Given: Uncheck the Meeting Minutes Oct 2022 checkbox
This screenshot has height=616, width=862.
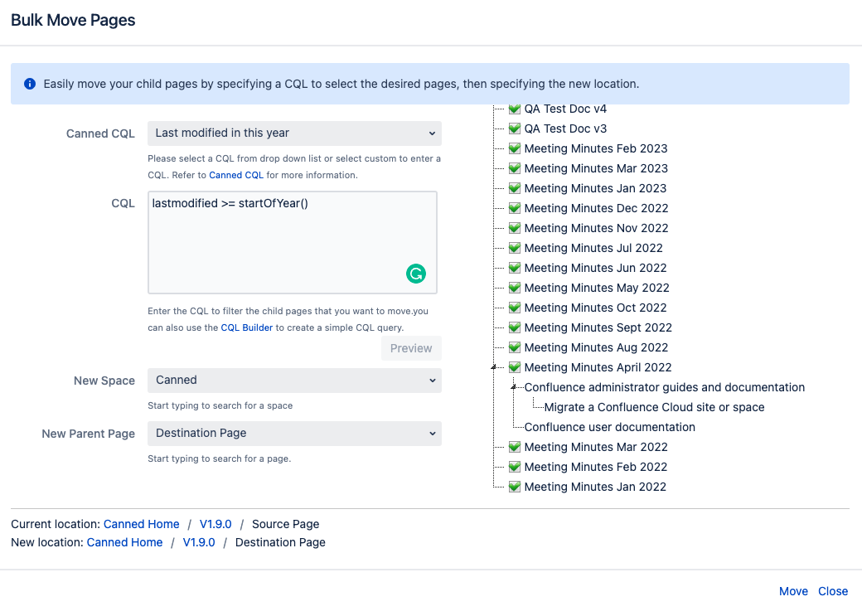Looking at the screenshot, I should (514, 308).
